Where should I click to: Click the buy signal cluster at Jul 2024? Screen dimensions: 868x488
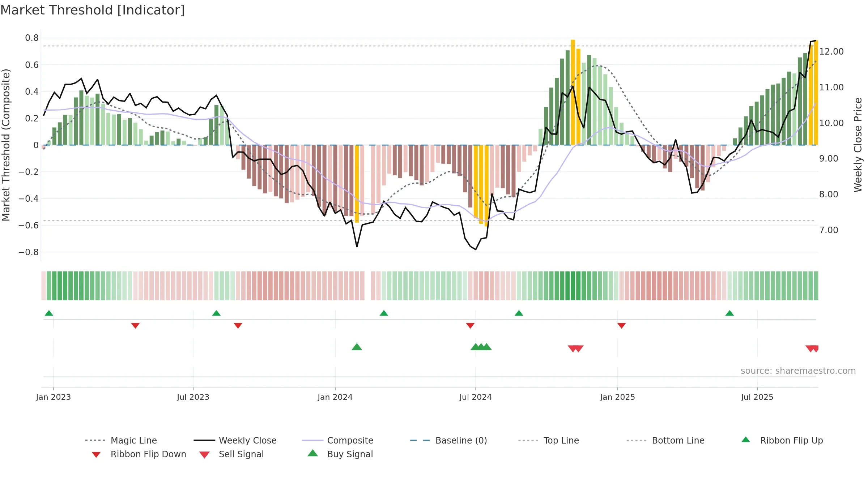coord(481,347)
